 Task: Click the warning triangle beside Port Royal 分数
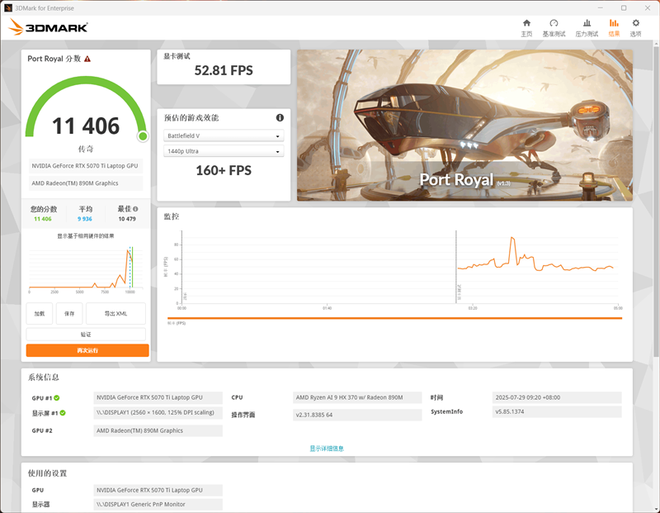88,59
